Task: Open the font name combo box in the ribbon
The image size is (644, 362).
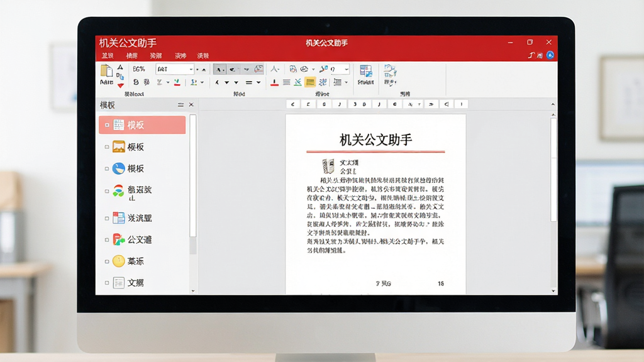Action: [x=175, y=69]
